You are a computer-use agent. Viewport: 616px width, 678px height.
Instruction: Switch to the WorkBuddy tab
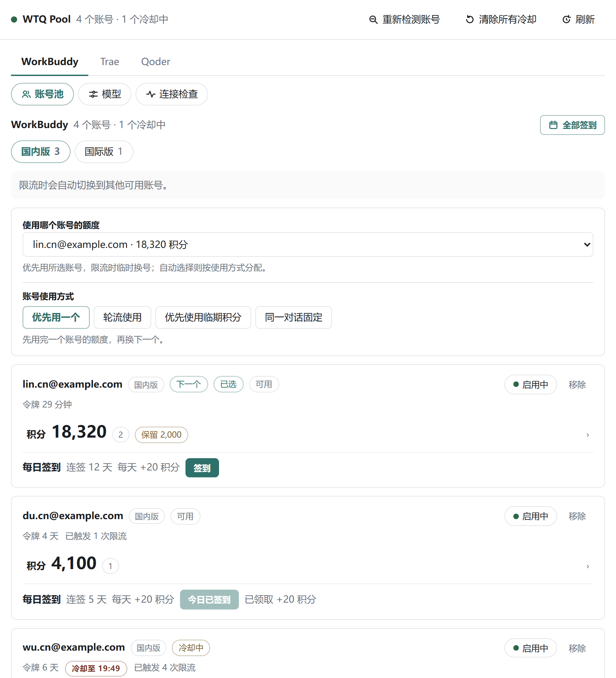(x=50, y=62)
